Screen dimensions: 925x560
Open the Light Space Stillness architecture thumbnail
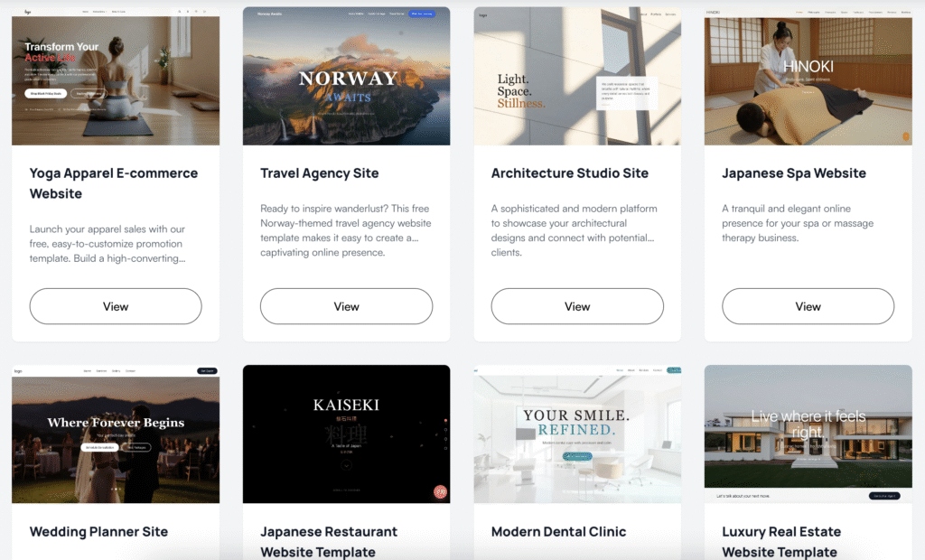tap(577, 76)
